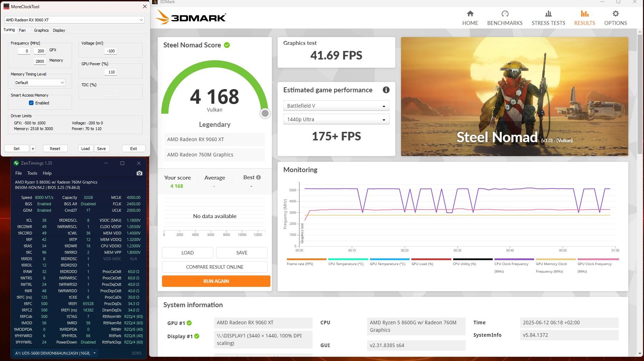Maximize the ZenTimings window
This screenshot has height=361, width=644.
(122, 163)
